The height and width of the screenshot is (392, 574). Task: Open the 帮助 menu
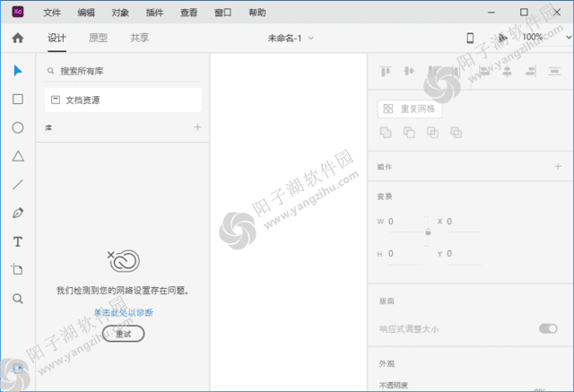[x=257, y=13]
